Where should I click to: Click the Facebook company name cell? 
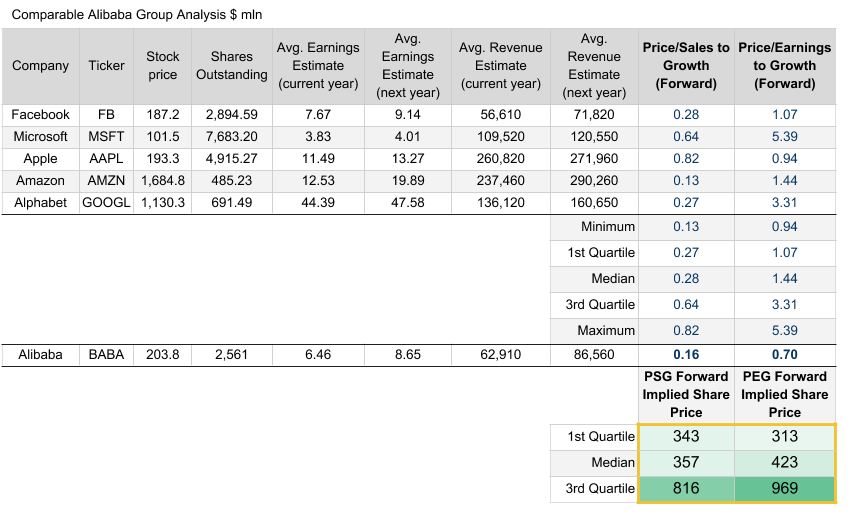pos(40,114)
